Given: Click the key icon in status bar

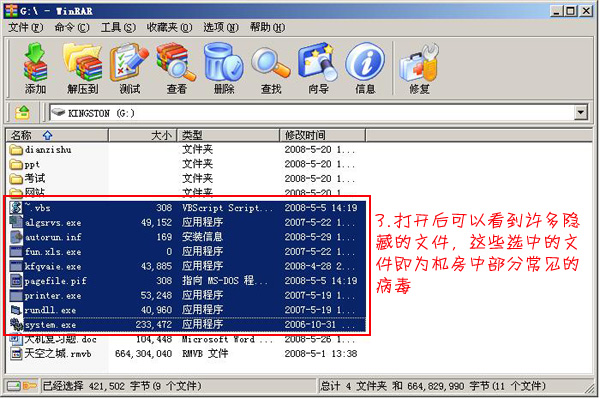Looking at the screenshot, I should click(30, 386).
